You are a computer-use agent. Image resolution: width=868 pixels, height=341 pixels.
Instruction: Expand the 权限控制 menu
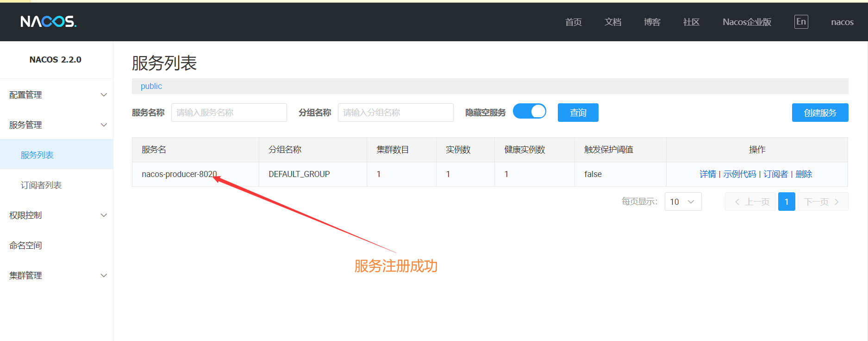point(56,215)
